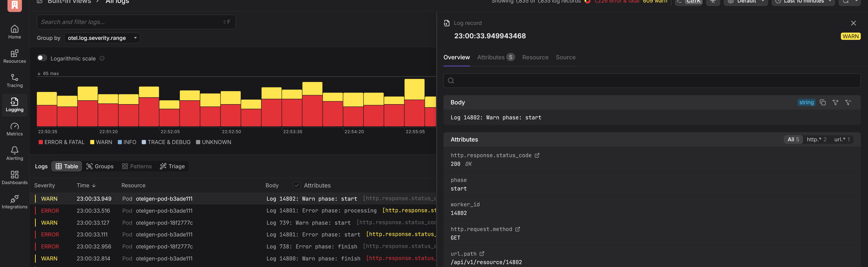This screenshot has width=868, height=267.
Task: Toggle WARN legend series
Action: [x=101, y=142]
